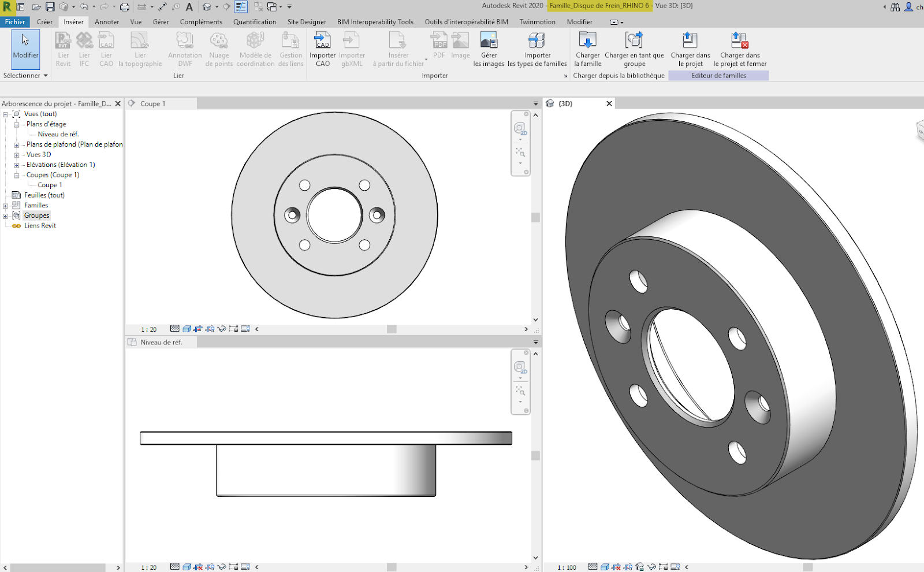Select the Lier IFC tool
Screen dimensions: 924x572
point(84,49)
